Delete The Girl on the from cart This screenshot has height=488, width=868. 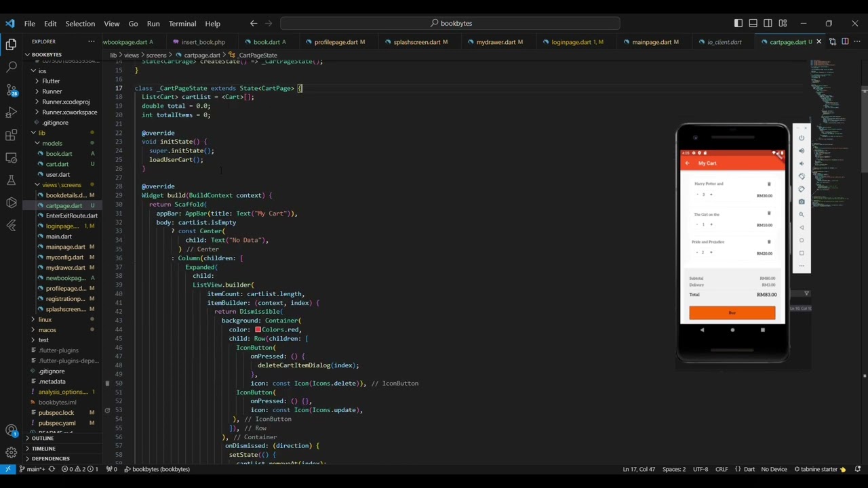tap(769, 213)
